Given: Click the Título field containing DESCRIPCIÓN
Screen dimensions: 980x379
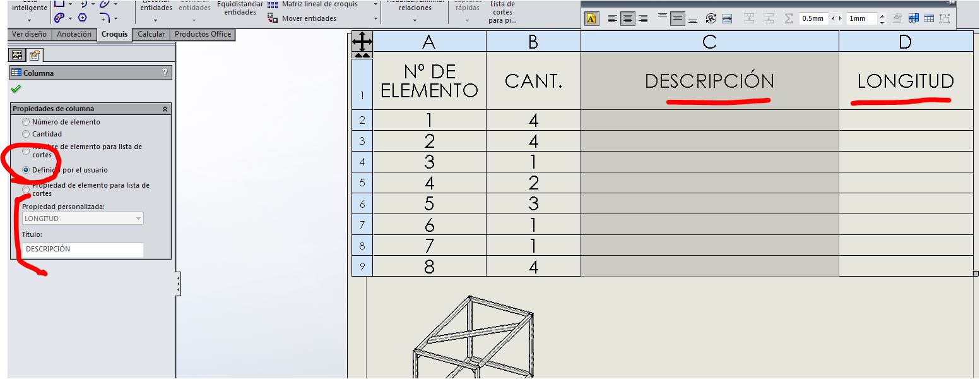Looking at the screenshot, I should click(x=83, y=250).
